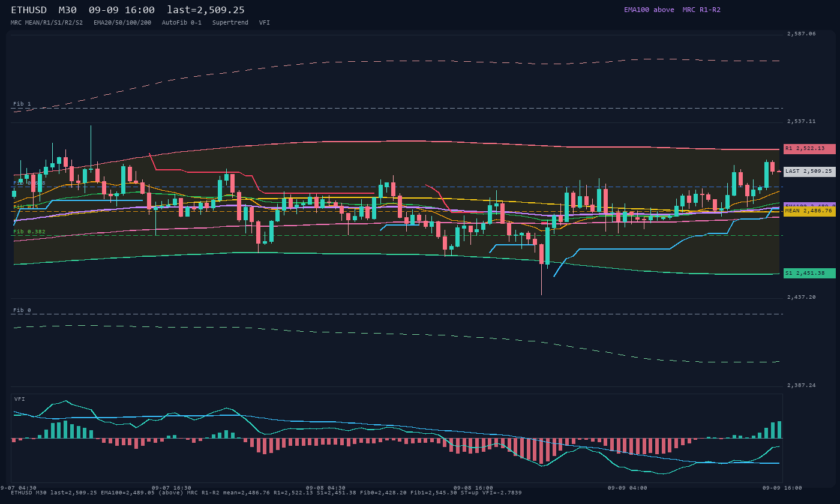Click the 09-09 16:00 label on the time axis
The image size is (840, 504).
pyautogui.click(x=782, y=488)
